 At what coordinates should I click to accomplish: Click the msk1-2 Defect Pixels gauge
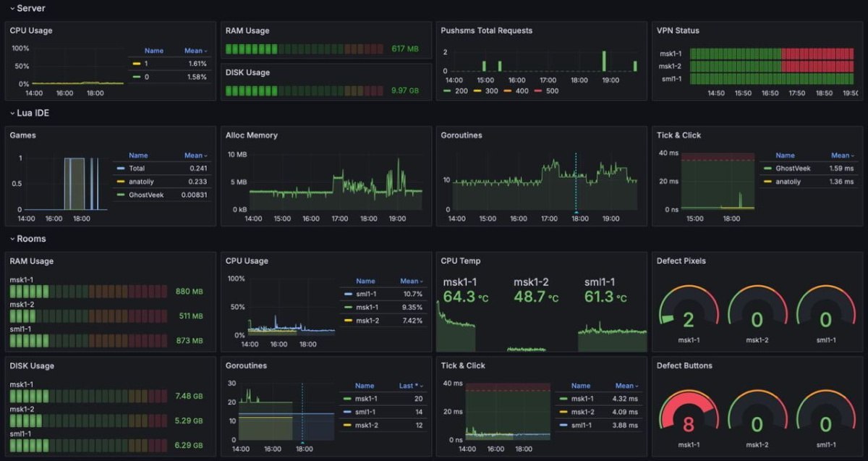pos(757,314)
